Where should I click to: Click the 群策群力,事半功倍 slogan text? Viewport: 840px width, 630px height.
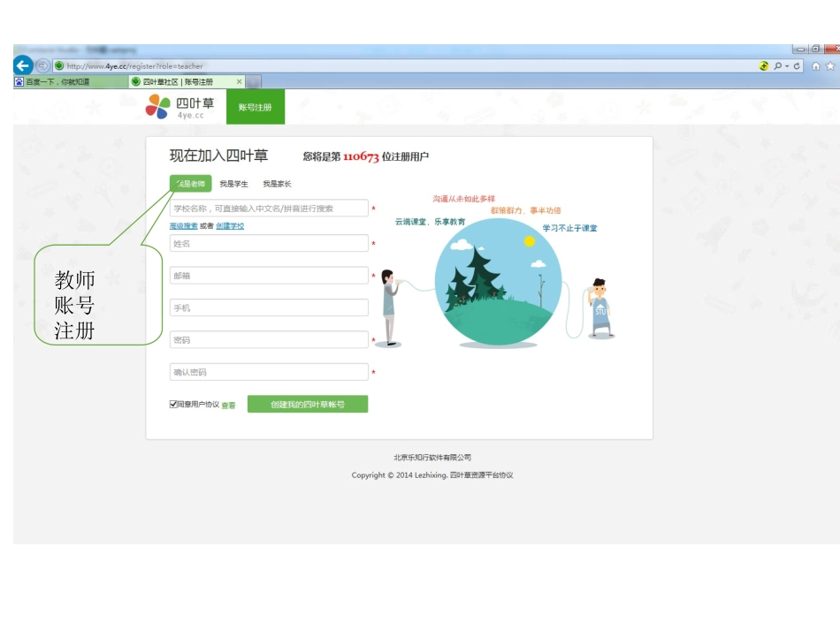(526, 210)
